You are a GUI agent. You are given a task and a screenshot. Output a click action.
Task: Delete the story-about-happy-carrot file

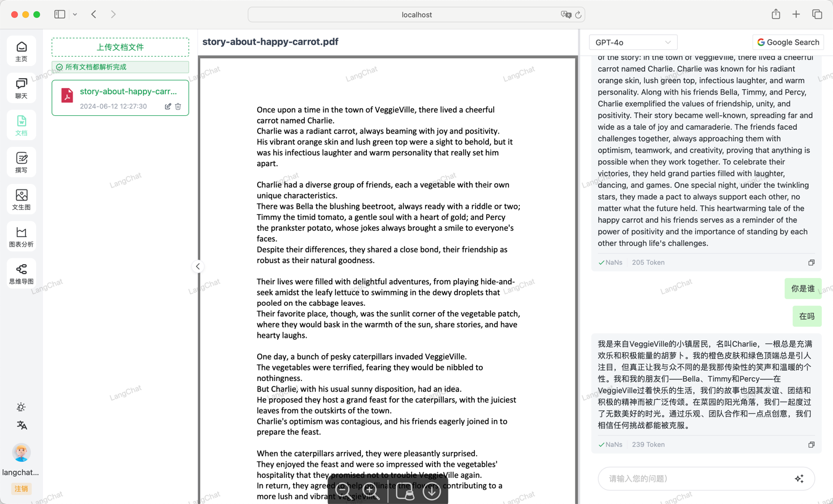[x=178, y=106]
